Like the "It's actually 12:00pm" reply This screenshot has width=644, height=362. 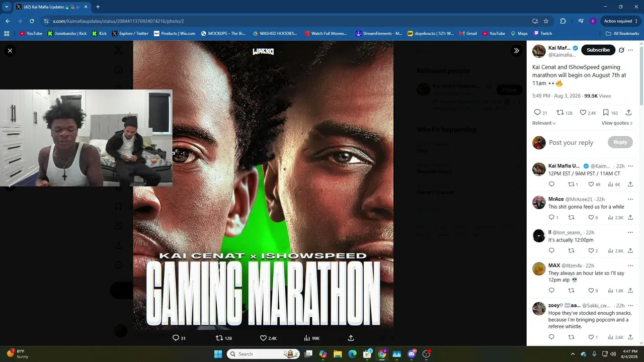pos(594,251)
